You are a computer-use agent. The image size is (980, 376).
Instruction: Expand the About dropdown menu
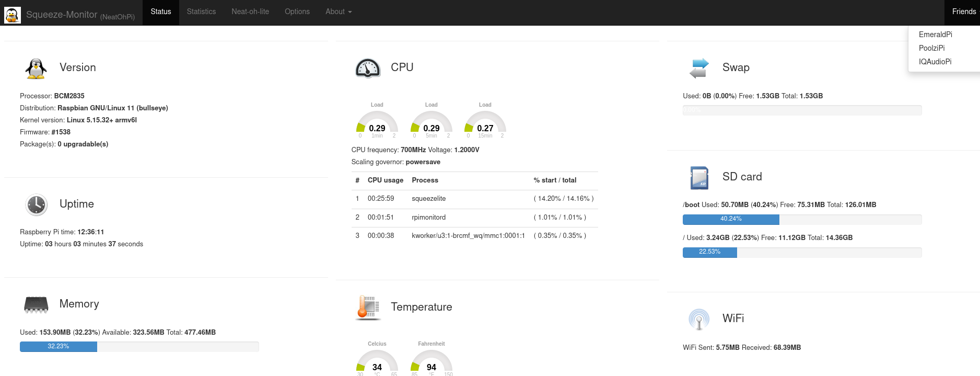[x=339, y=12]
